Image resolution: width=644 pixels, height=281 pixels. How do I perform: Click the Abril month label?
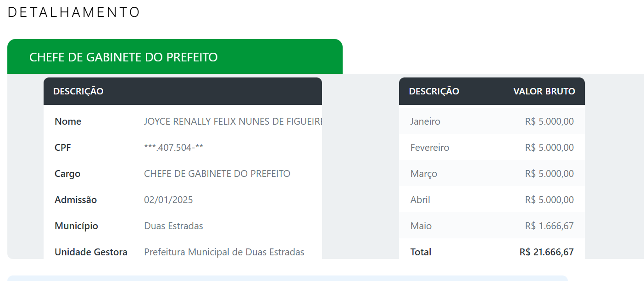point(420,200)
